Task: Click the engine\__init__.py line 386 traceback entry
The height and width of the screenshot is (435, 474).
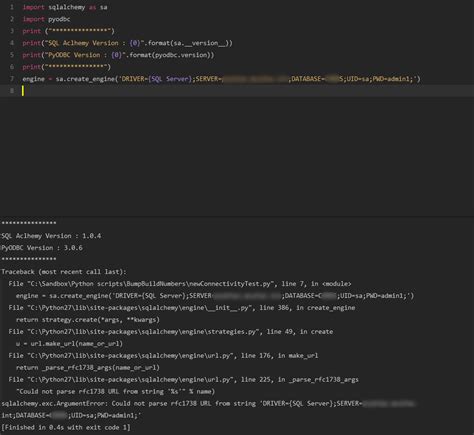Action: coord(182,308)
